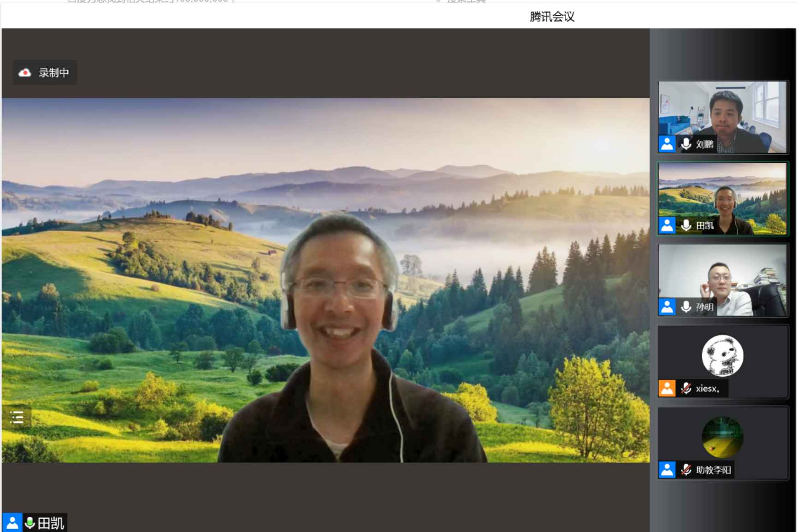Click the layout list icon on the main video
Image resolution: width=798 pixels, height=532 pixels.
[17, 417]
